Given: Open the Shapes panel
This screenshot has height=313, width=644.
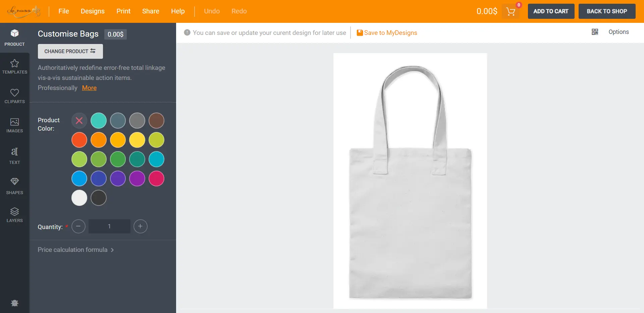Looking at the screenshot, I should point(14,185).
